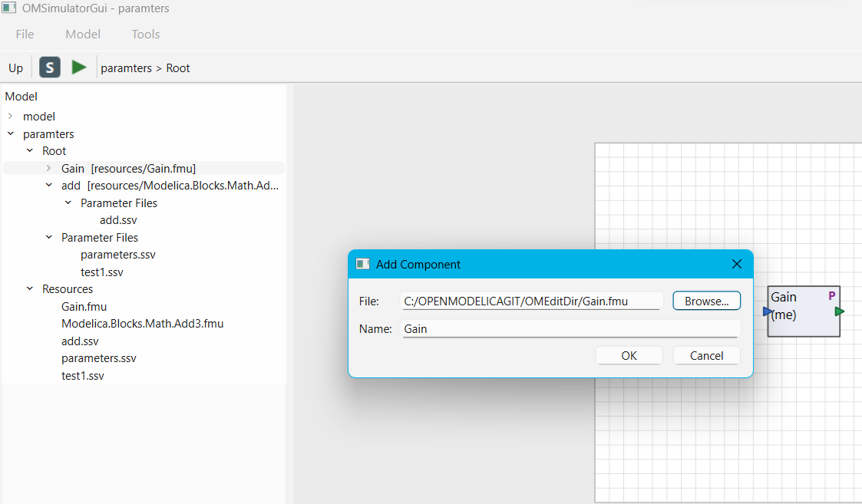Click Parameter Files label under add
Viewport: 862px width, 504px height.
click(x=119, y=203)
